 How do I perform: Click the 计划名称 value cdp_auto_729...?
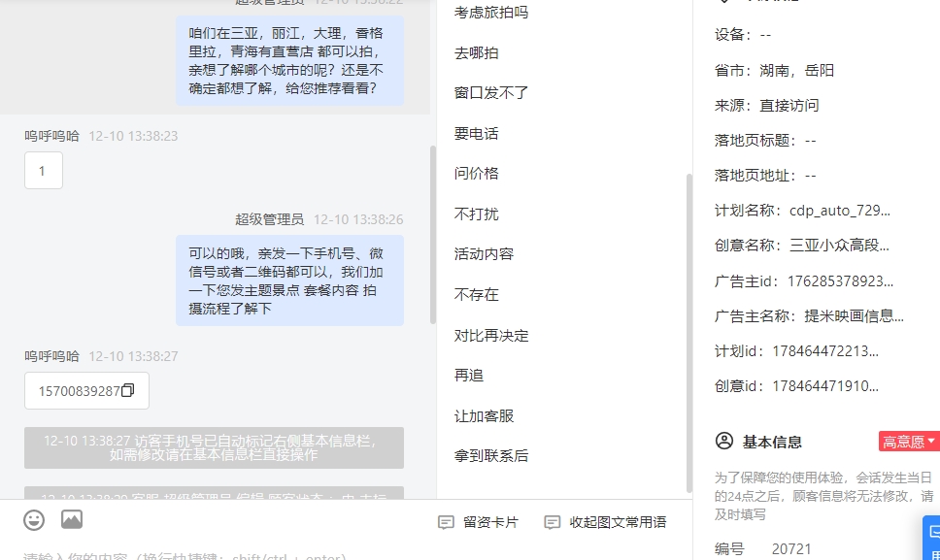coord(840,211)
